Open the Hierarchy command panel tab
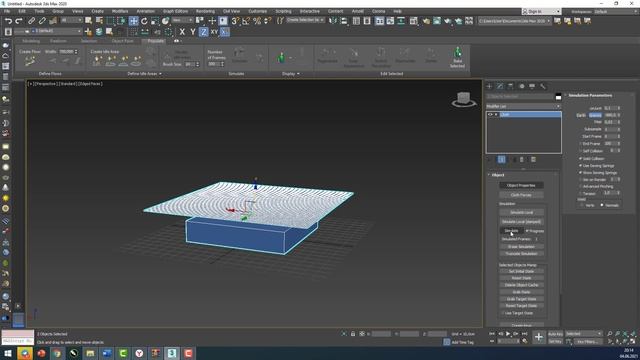The width and height of the screenshot is (640, 360). pyautogui.click(x=511, y=86)
